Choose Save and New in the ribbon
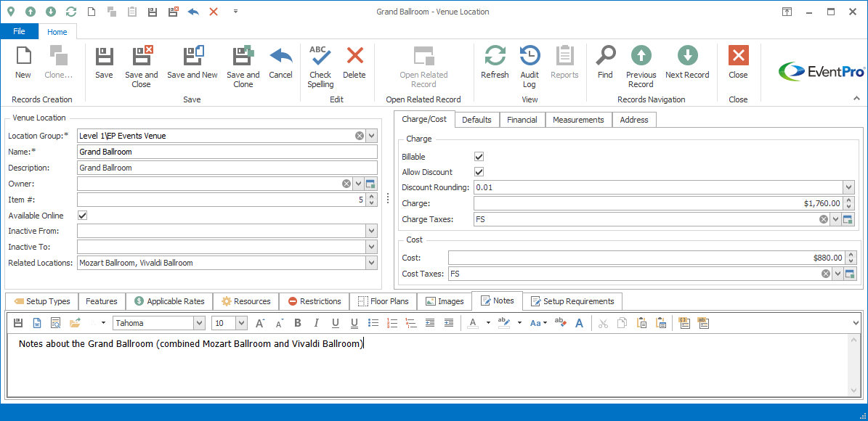 pos(192,62)
